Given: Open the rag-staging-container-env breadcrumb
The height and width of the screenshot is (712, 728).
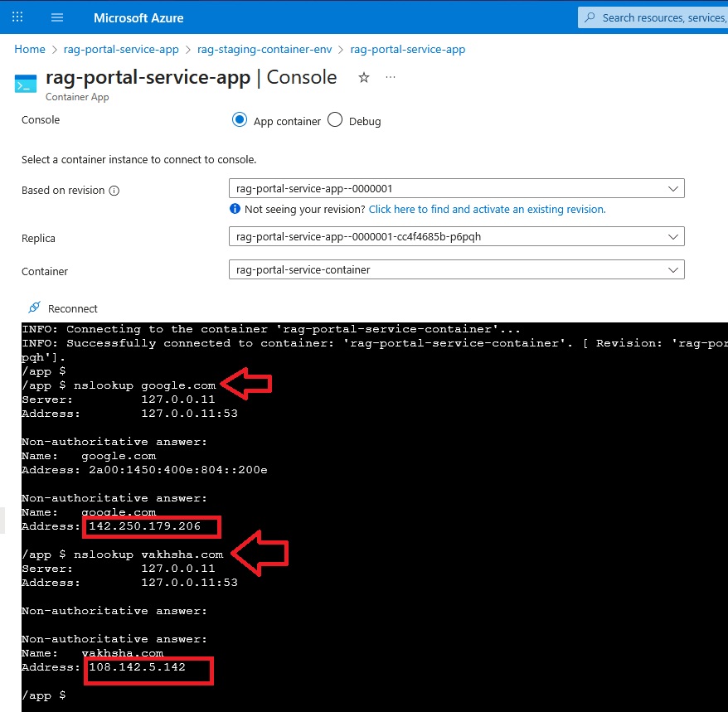Looking at the screenshot, I should [x=265, y=49].
